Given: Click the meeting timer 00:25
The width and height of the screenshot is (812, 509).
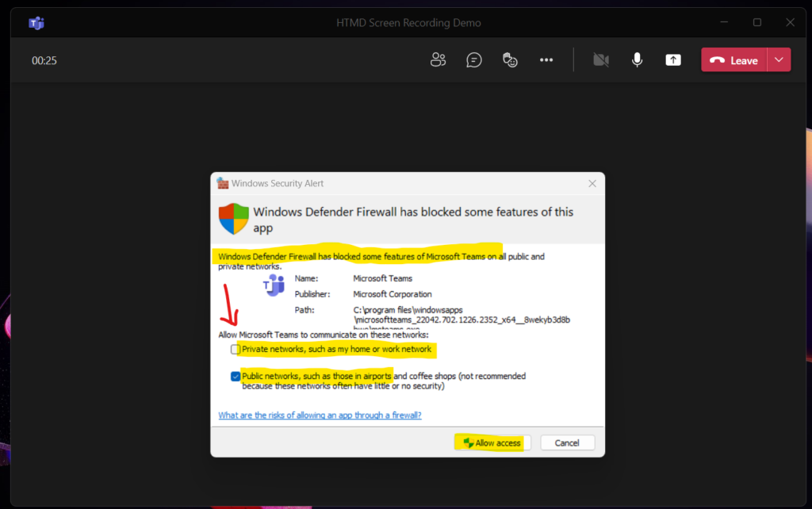Looking at the screenshot, I should [44, 60].
